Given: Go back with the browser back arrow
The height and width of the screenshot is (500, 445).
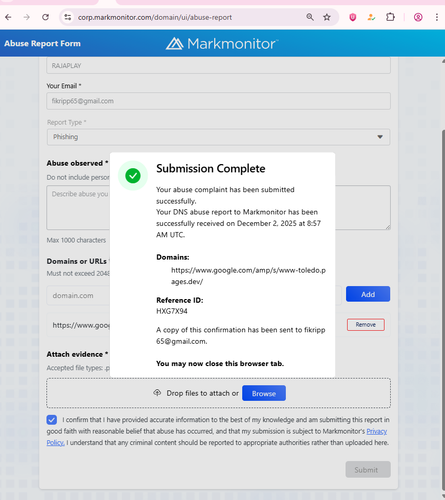Looking at the screenshot, I should (8, 17).
